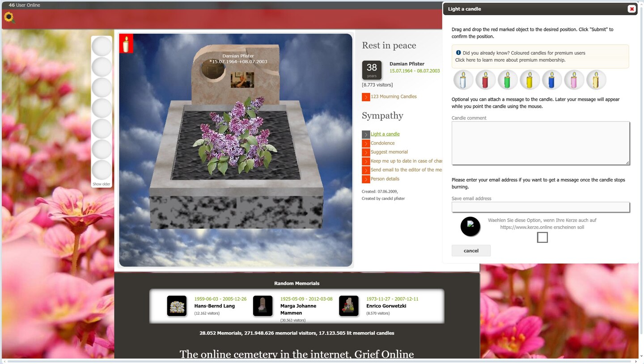The image size is (644, 364).
Task: Click the arrow icon beside Condolence
Action: click(366, 144)
